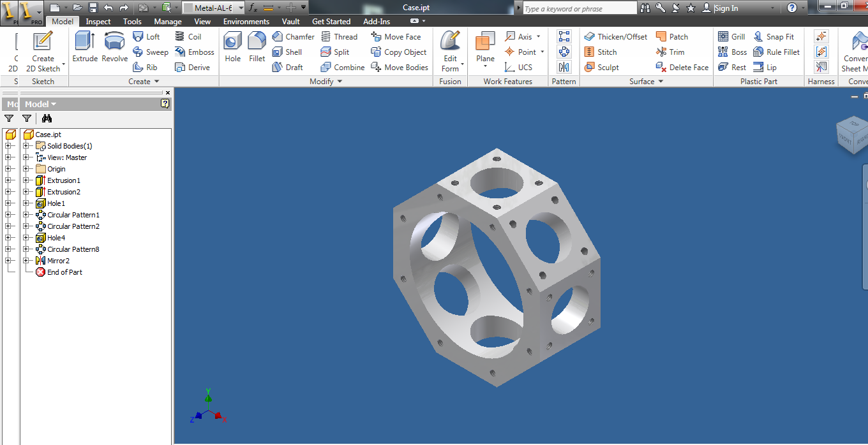Select the Revolve tool
Screen dimensions: 868x445
[x=115, y=47]
